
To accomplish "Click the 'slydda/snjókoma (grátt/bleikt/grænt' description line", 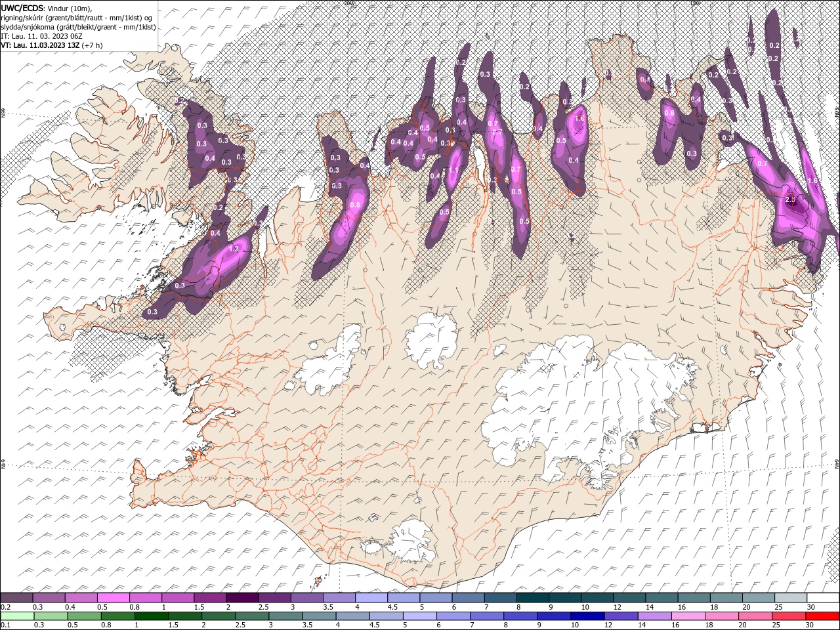I will (79, 27).
